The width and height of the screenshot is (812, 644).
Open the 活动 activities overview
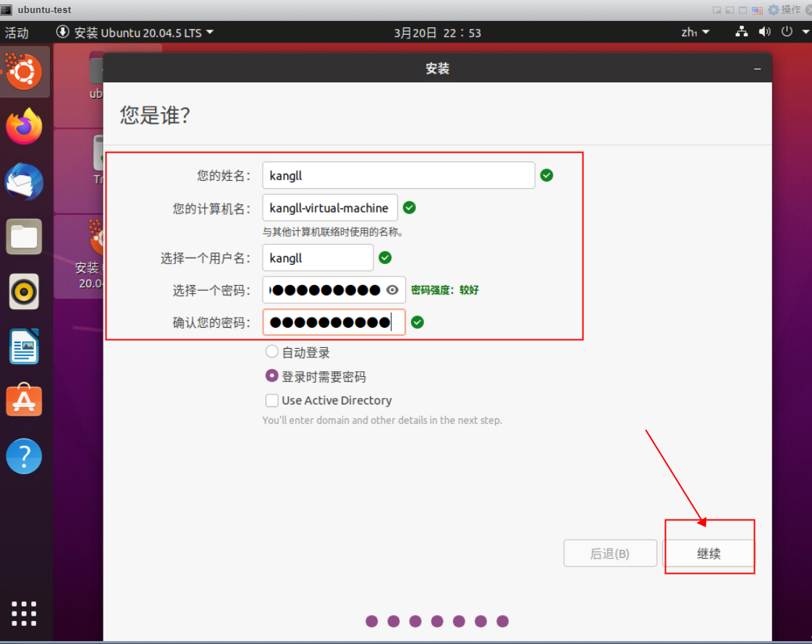tap(17, 33)
